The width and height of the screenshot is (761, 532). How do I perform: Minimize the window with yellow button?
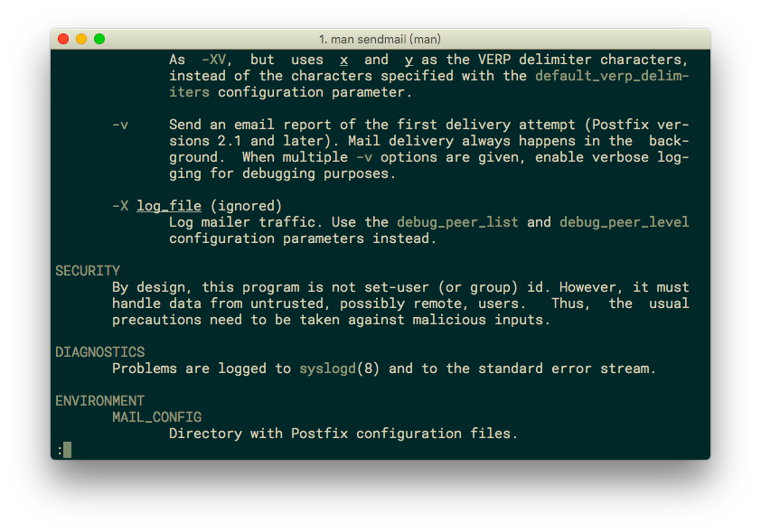pyautogui.click(x=81, y=39)
